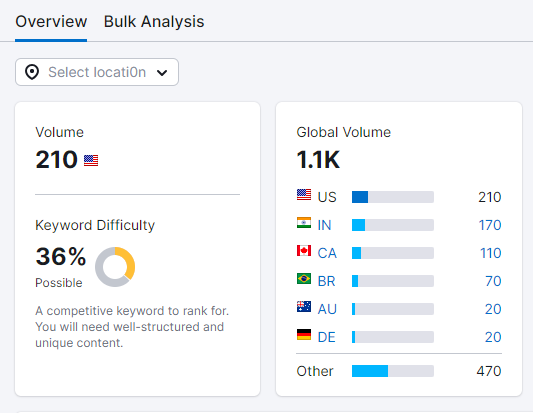Click the 1.1K global volume figure

pos(318,159)
